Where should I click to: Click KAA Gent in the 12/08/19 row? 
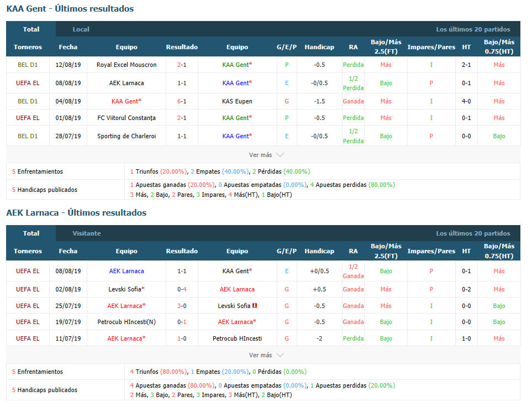[237, 65]
